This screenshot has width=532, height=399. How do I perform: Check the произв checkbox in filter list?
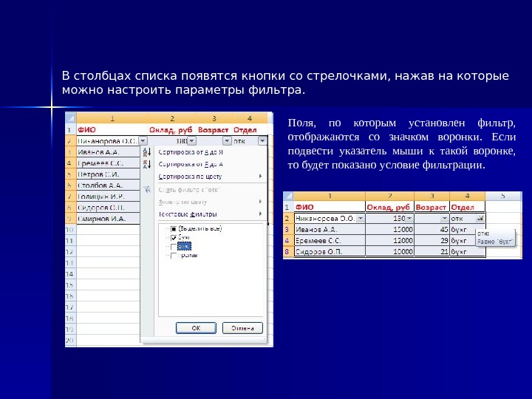pos(174,256)
